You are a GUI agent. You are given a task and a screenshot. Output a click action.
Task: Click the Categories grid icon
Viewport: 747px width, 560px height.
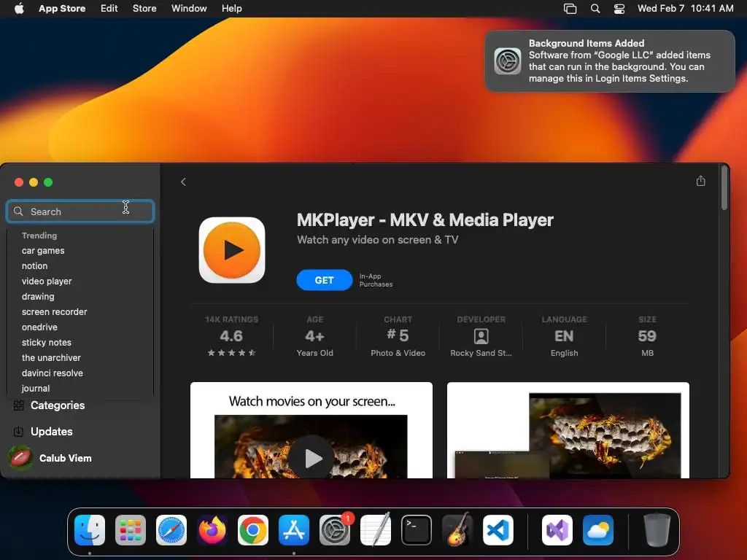pyautogui.click(x=18, y=405)
